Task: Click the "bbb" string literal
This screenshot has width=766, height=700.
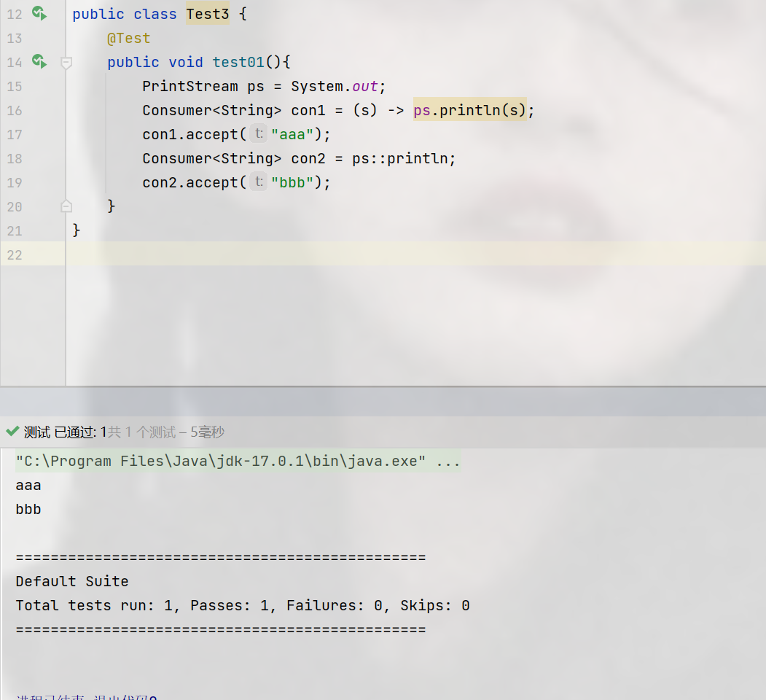Action: 292,182
